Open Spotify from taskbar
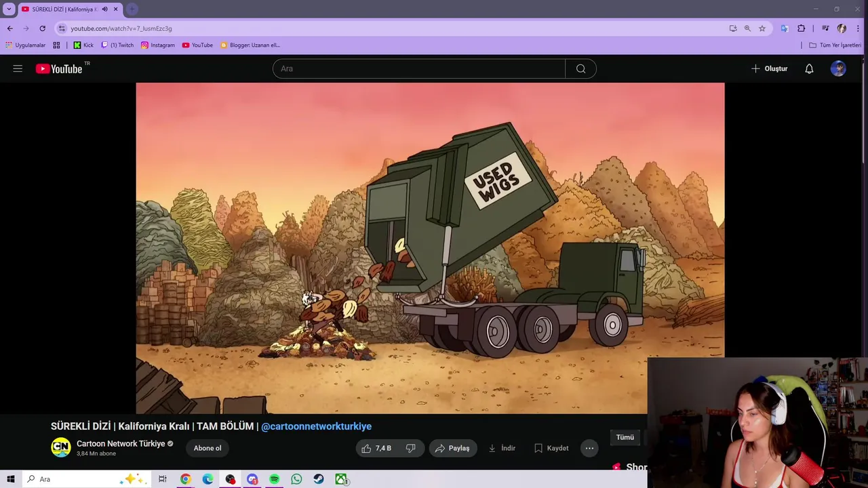The image size is (868, 488). tap(275, 479)
